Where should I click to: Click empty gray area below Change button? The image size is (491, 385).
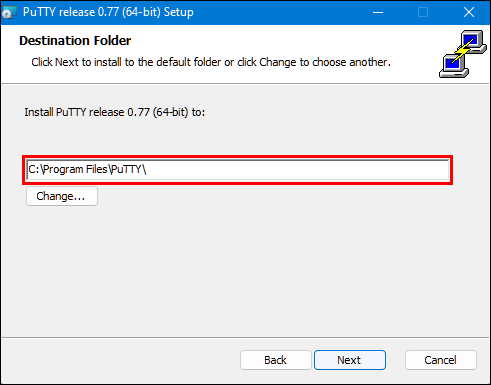point(233,267)
